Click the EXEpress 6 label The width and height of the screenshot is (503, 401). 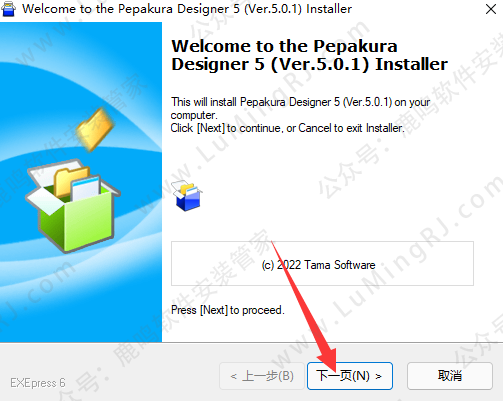click(38, 383)
